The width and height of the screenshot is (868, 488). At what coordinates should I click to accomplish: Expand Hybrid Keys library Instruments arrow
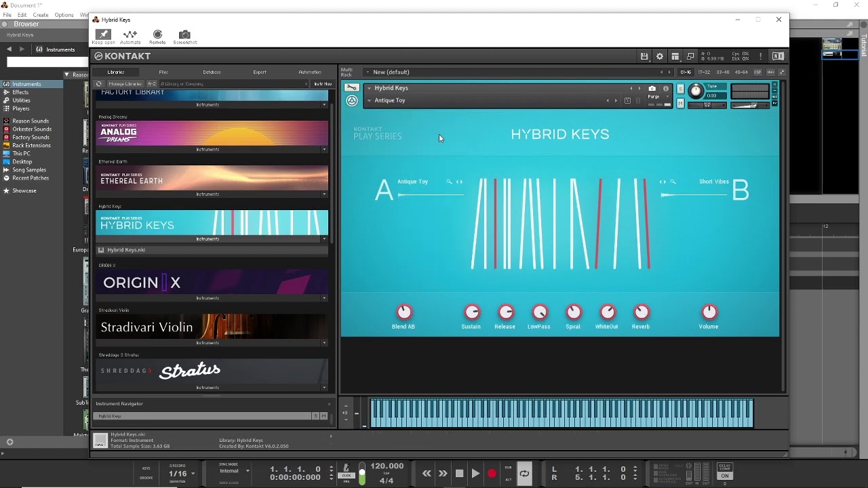[x=324, y=239]
